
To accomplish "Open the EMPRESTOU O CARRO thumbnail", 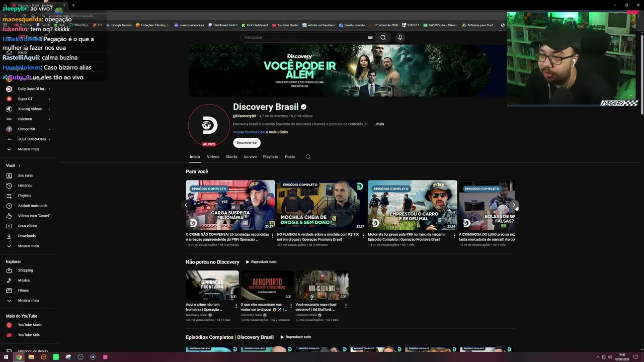I will coord(413,205).
